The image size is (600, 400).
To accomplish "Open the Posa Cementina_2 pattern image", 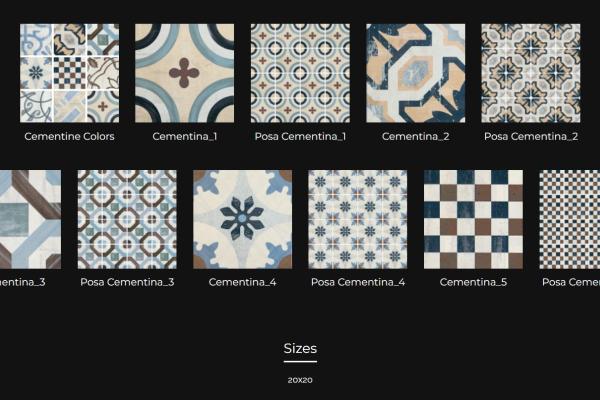I will pyautogui.click(x=531, y=73).
